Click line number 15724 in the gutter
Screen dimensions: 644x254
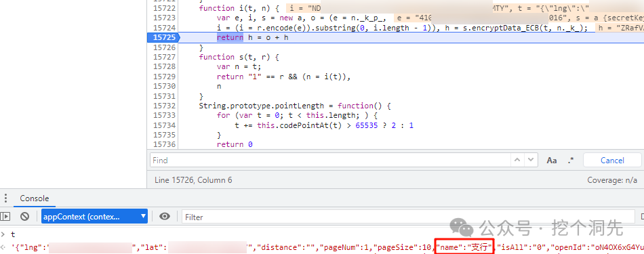(x=164, y=28)
